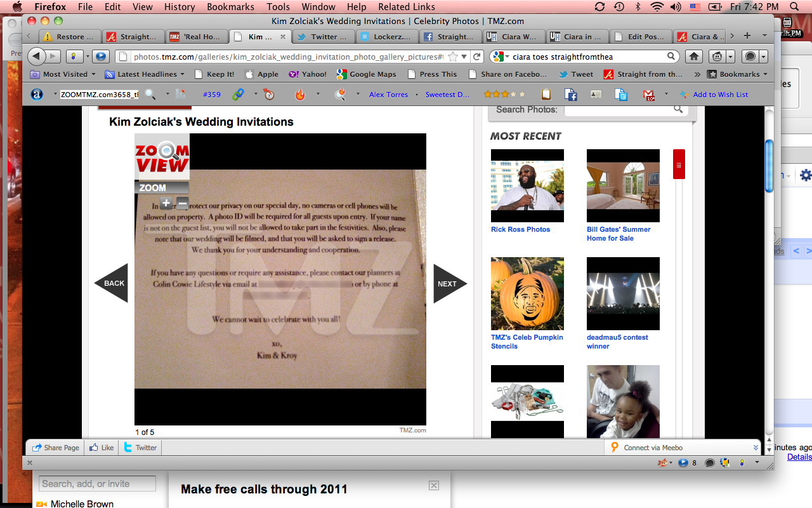Click the Gmail icon in the toolbar
Viewport: 812px width, 508px height.
(648, 95)
